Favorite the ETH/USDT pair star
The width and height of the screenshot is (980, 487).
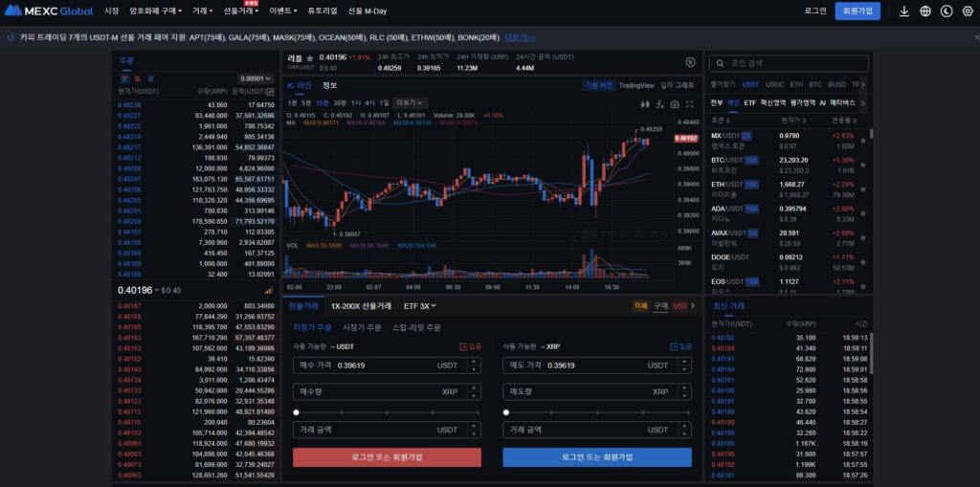point(863,189)
